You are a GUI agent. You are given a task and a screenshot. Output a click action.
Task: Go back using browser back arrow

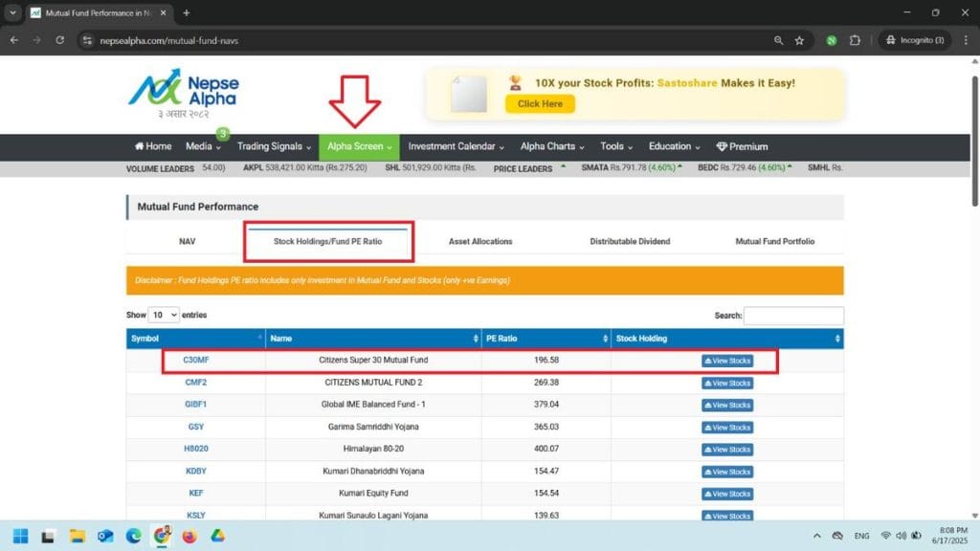pyautogui.click(x=13, y=40)
